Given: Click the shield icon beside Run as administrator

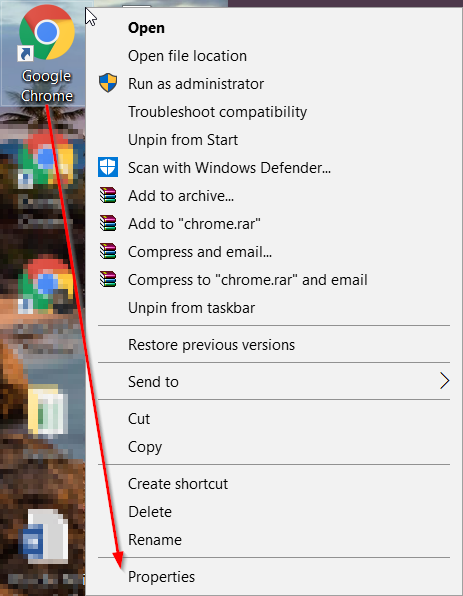Looking at the screenshot, I should 108,83.
